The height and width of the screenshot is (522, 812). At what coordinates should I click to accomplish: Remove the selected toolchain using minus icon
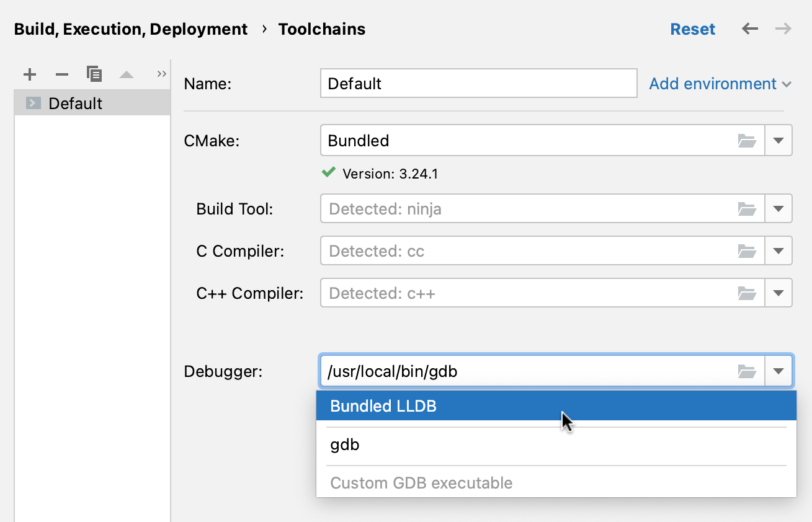pyautogui.click(x=61, y=74)
